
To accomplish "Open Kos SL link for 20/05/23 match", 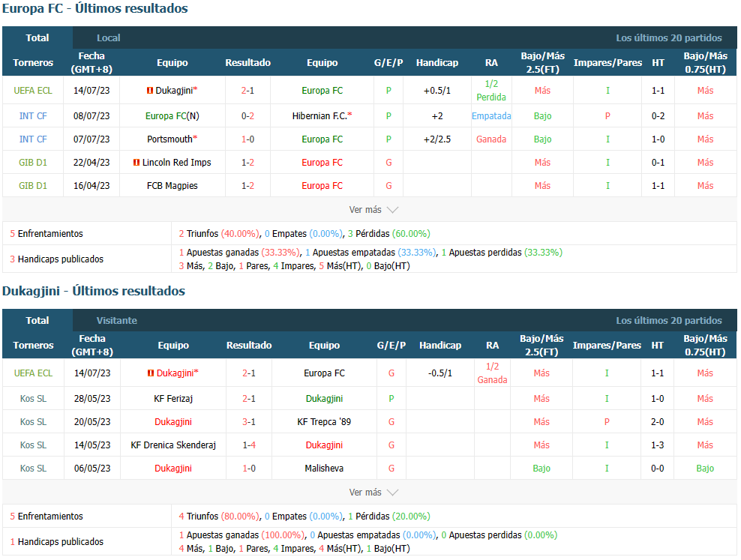I will pos(33,421).
